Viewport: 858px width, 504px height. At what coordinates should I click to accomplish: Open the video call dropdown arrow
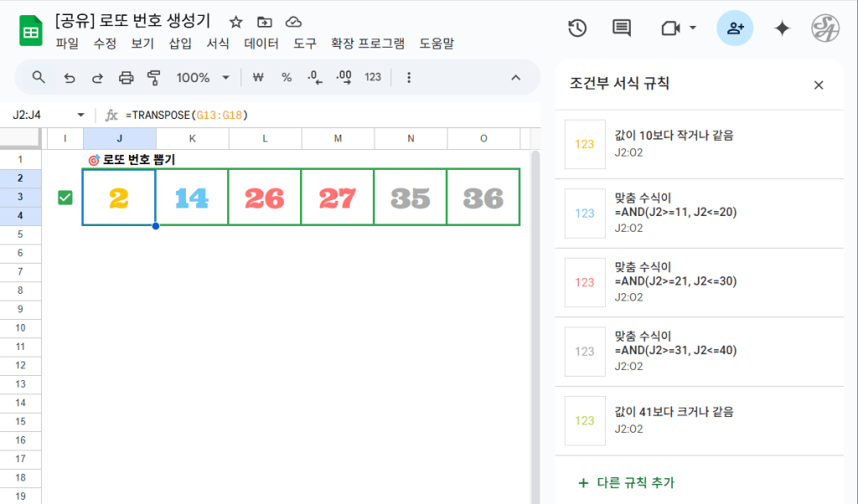point(693,28)
